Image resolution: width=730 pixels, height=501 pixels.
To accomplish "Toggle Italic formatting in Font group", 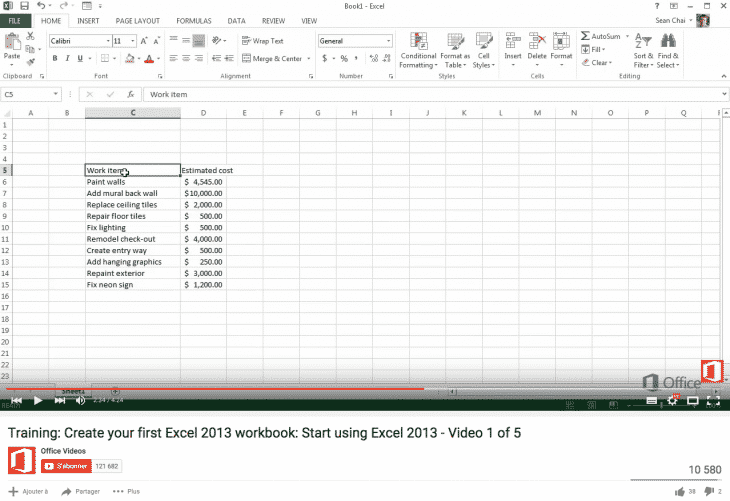I will point(68,59).
